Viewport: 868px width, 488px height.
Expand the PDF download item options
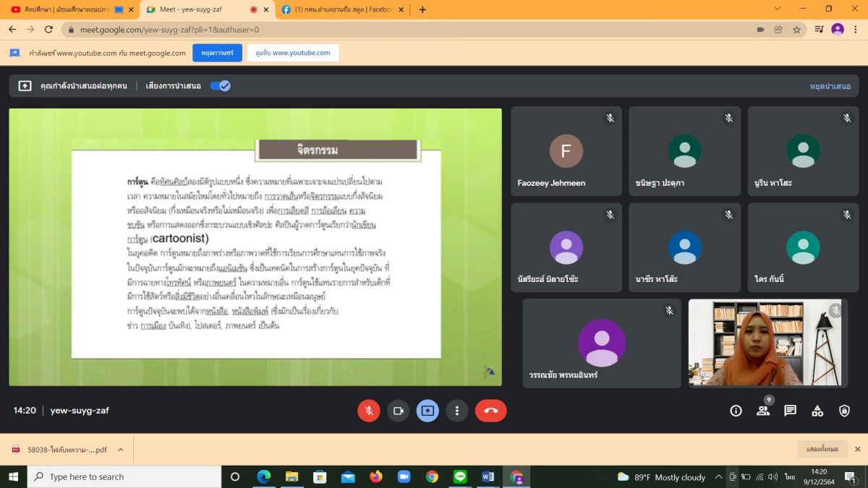[120, 450]
